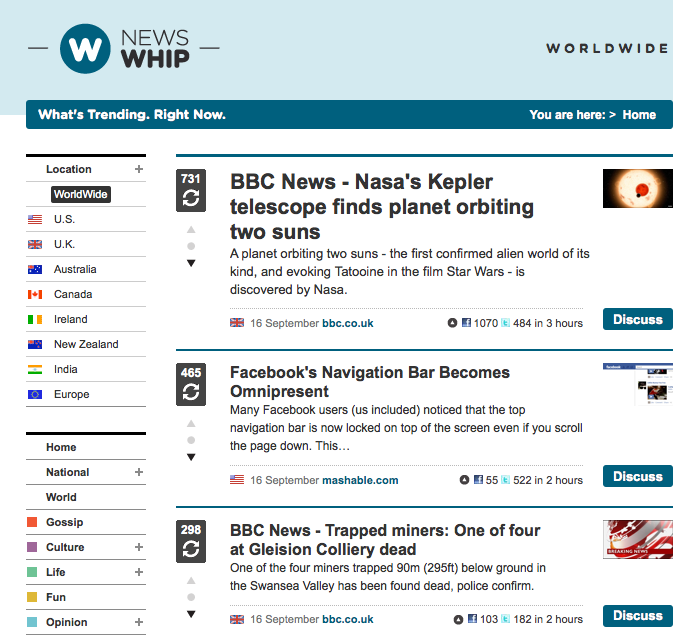Expand the National category
The image size is (673, 641).
click(139, 472)
